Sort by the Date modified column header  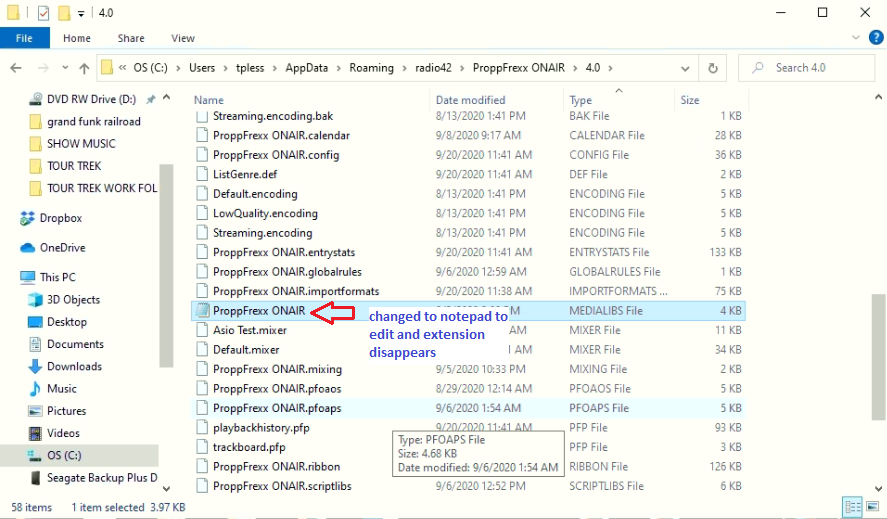point(470,100)
